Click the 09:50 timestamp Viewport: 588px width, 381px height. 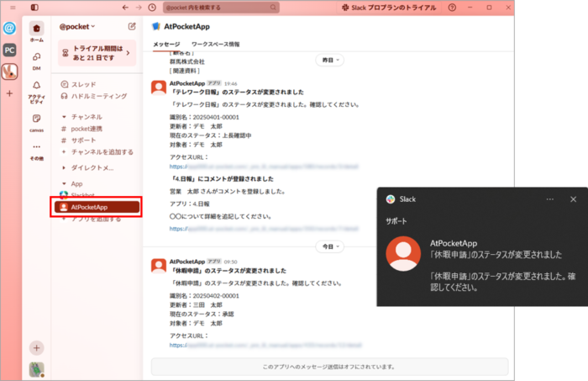[x=231, y=262]
